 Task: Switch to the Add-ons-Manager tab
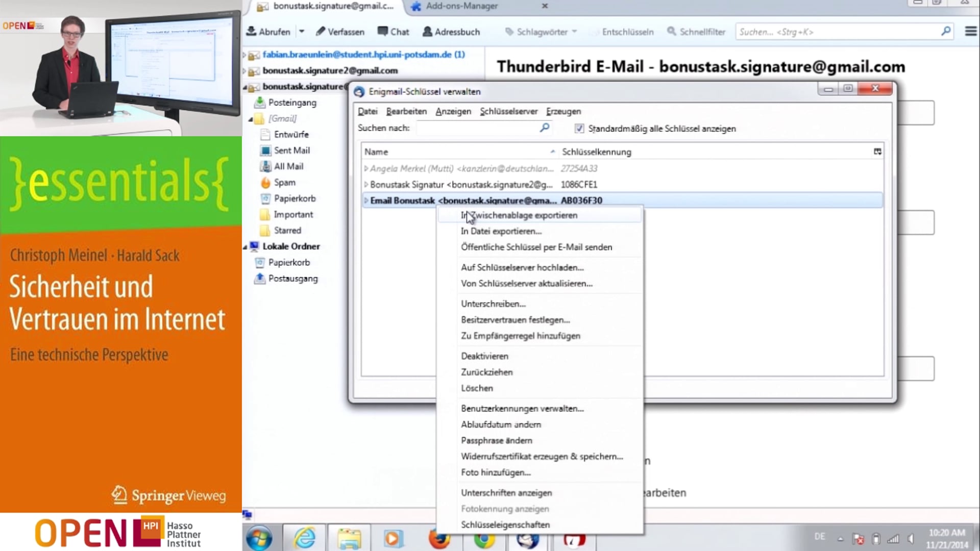(x=461, y=6)
